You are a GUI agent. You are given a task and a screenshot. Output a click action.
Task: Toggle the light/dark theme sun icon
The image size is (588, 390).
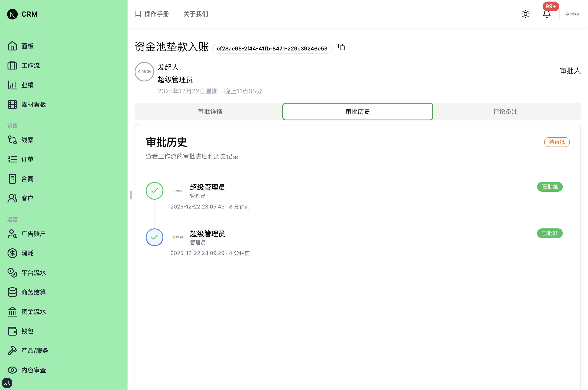point(525,14)
